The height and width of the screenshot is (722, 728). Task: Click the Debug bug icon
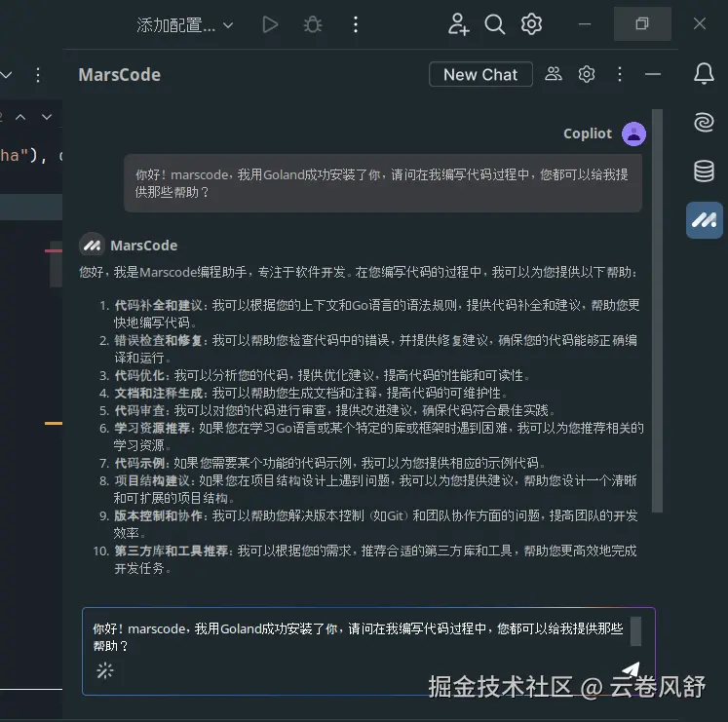click(313, 24)
